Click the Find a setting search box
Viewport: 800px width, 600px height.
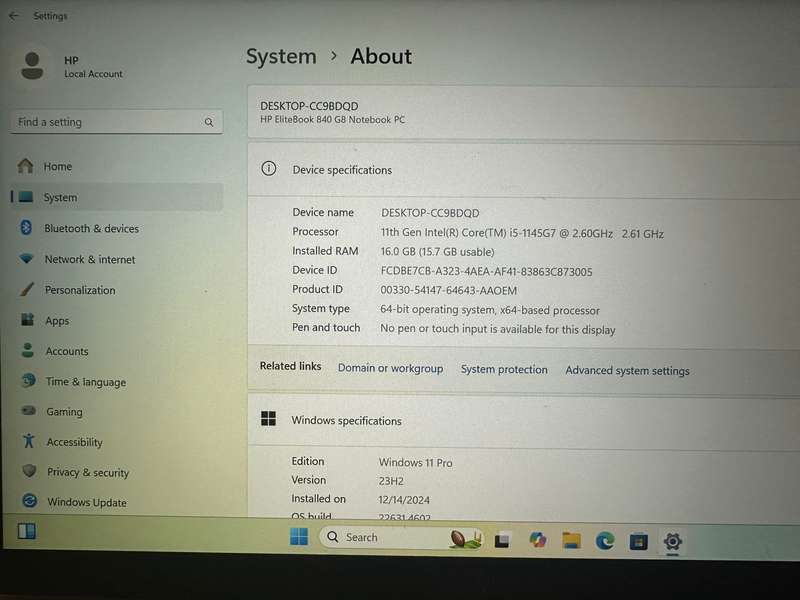(116, 122)
